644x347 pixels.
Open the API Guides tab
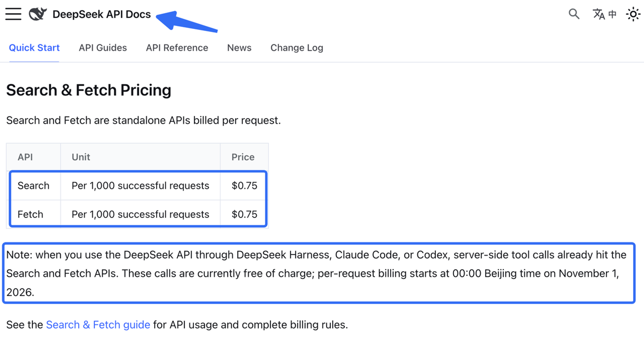pos(103,48)
